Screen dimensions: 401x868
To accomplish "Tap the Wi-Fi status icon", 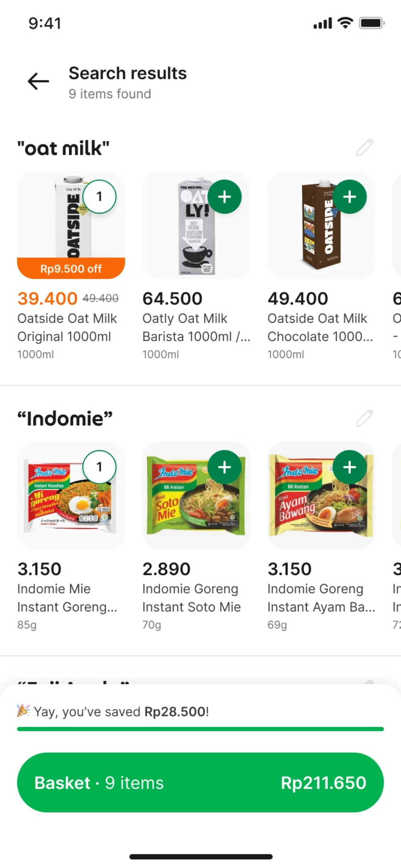I will click(345, 23).
